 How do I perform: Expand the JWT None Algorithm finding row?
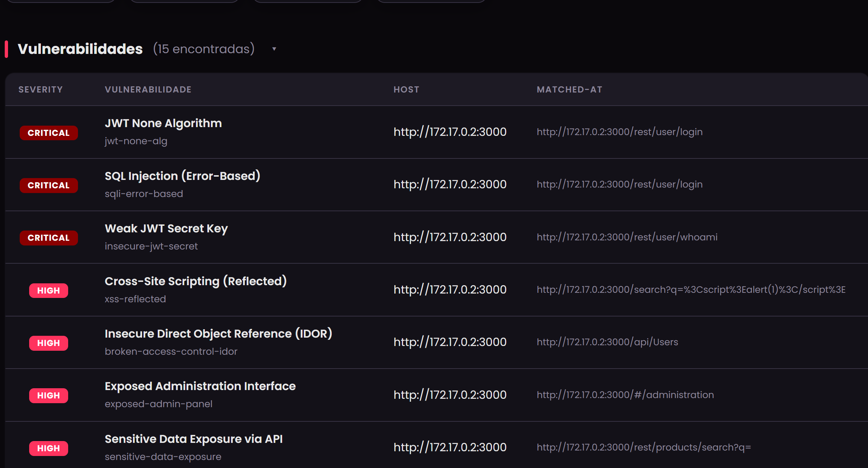(163, 123)
